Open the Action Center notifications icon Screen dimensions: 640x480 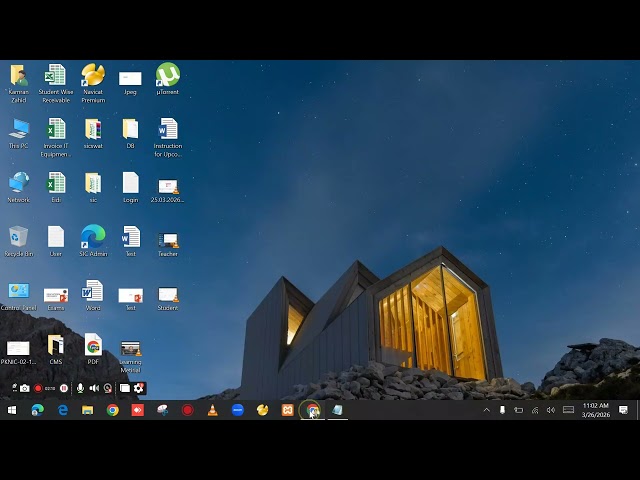623,410
